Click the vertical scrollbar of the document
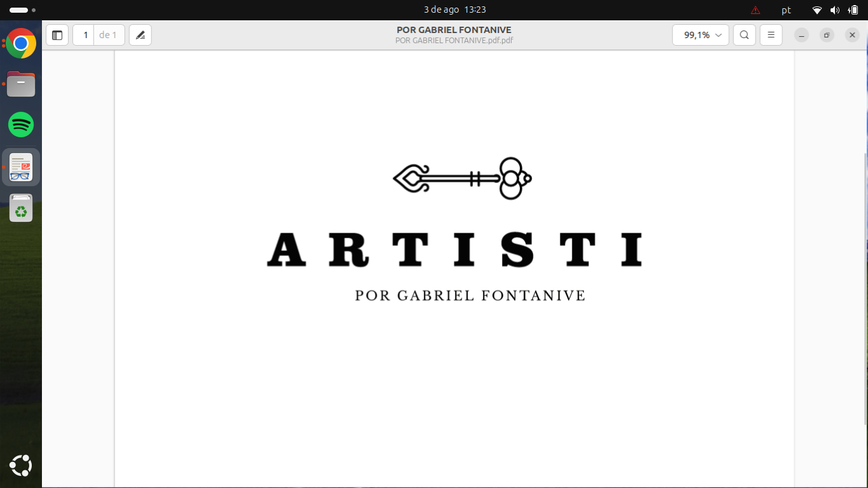This screenshot has height=488, width=868. coord(865,286)
